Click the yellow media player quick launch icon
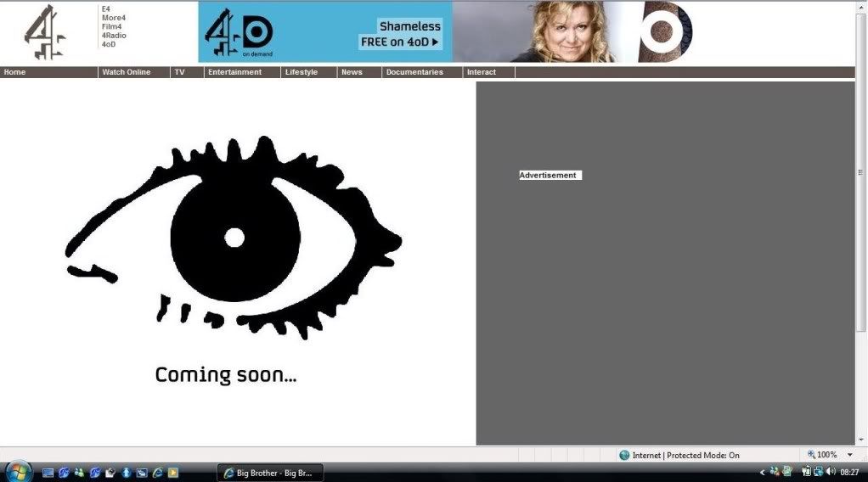This screenshot has width=868, height=482. (x=173, y=473)
